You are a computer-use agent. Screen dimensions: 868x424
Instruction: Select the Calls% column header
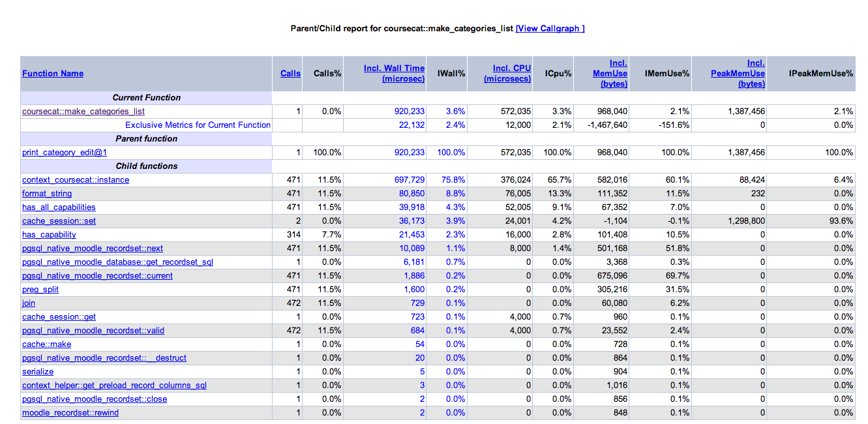pos(327,74)
